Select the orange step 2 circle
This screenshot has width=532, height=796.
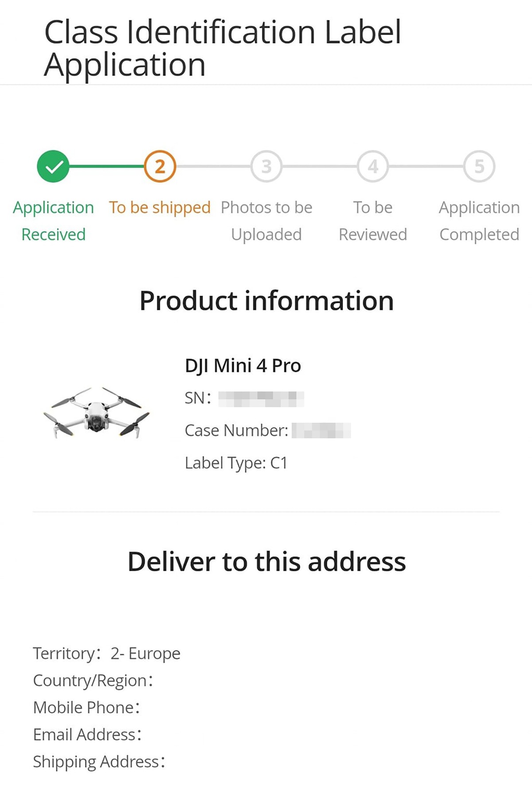click(160, 166)
